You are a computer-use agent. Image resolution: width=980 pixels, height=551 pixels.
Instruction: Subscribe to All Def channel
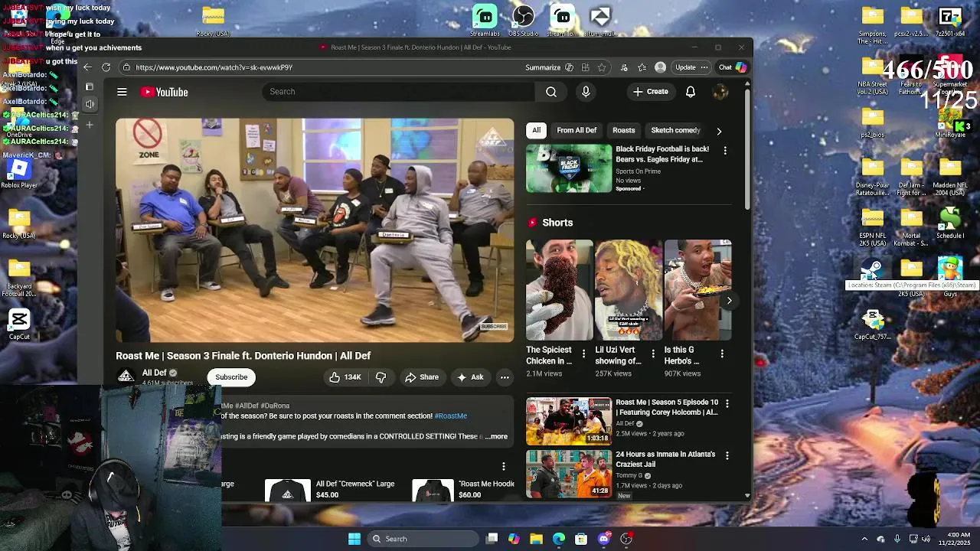pyautogui.click(x=231, y=377)
